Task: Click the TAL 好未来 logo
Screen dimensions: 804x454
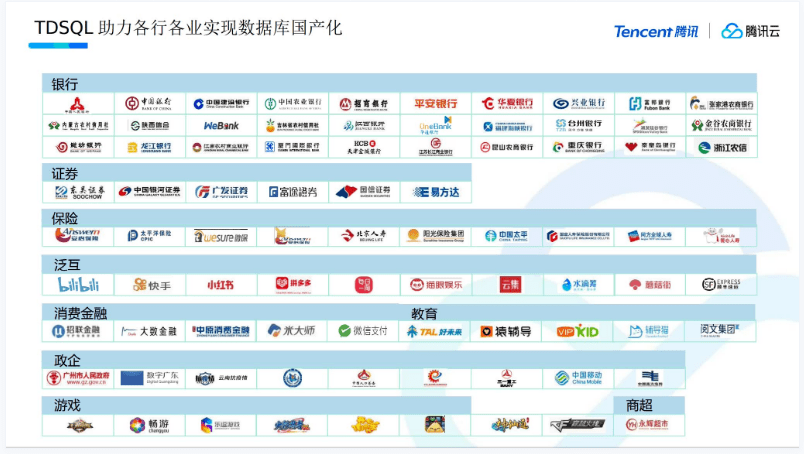Action: point(434,332)
